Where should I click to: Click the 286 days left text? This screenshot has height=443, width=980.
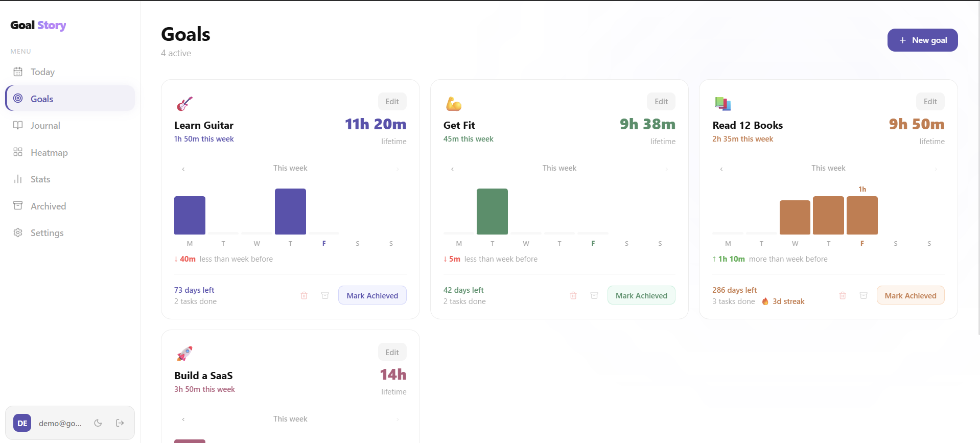point(735,290)
